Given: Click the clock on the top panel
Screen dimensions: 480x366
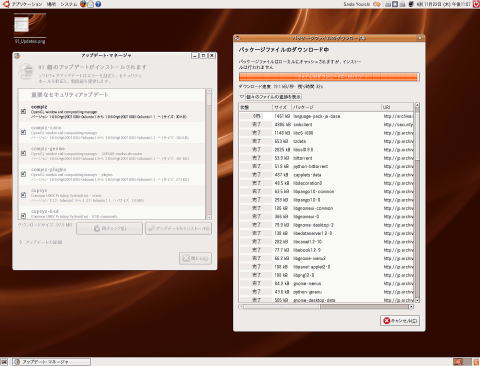Looking at the screenshot, I should (x=443, y=4).
